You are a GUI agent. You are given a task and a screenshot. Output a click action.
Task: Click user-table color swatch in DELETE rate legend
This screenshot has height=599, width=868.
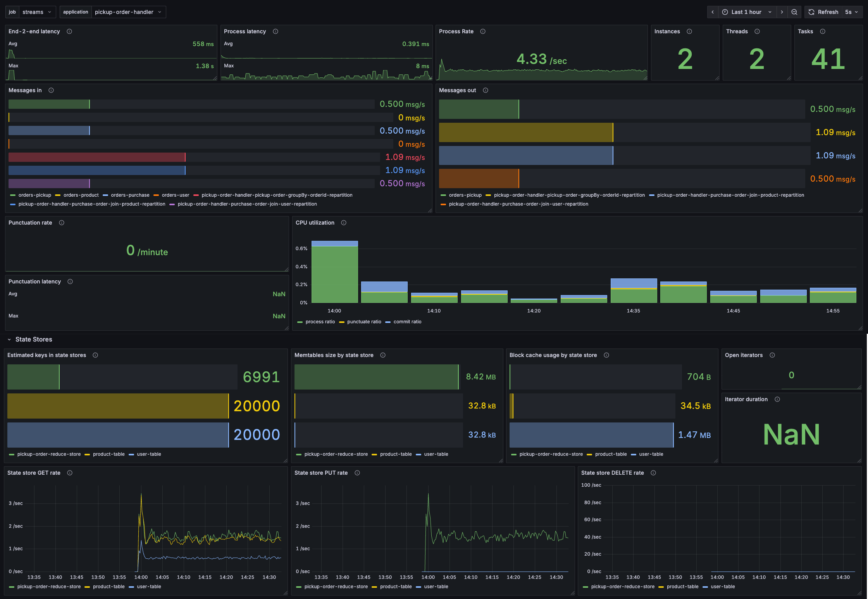(705, 587)
